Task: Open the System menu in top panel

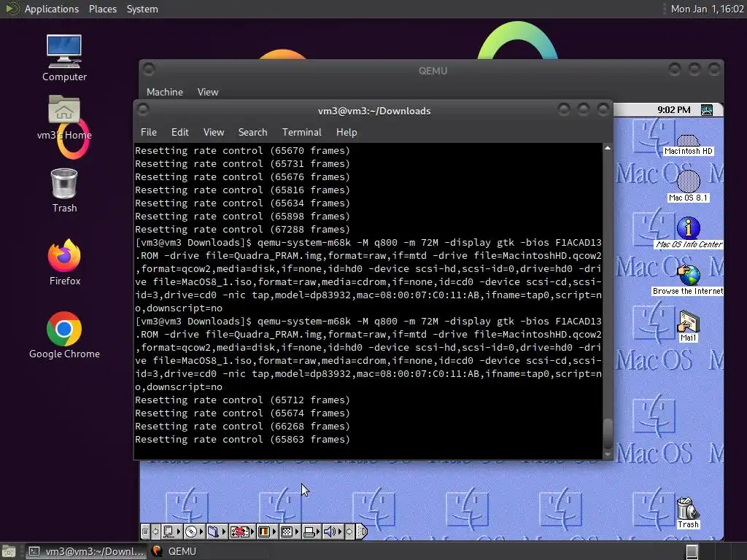Action: tap(142, 9)
